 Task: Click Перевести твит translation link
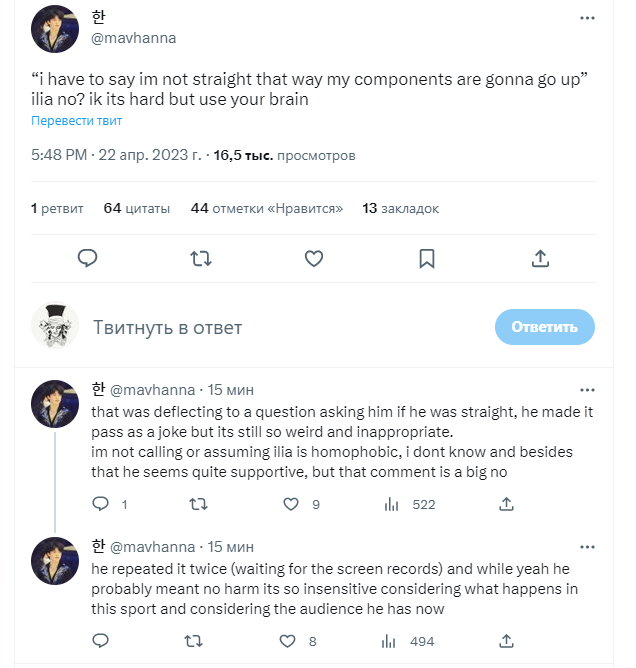[77, 121]
